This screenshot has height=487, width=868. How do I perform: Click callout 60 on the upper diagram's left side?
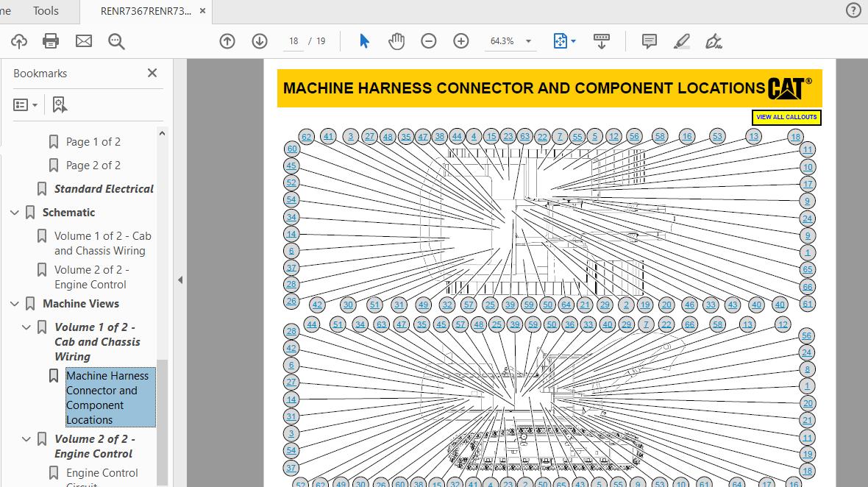(x=292, y=149)
